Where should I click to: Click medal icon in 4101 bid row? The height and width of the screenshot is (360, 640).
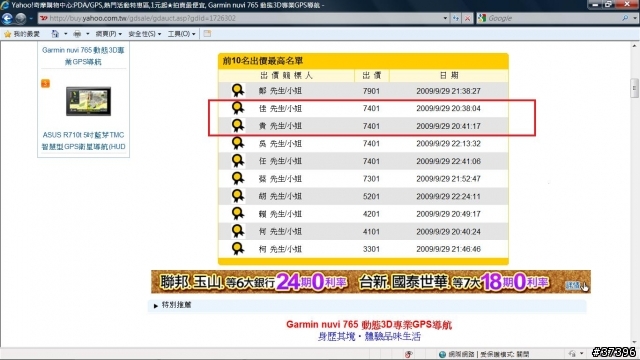(238, 231)
